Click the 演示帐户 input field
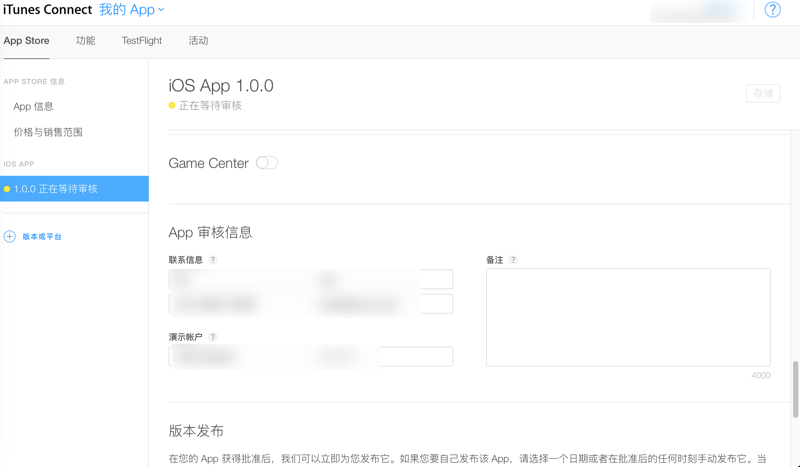The height and width of the screenshot is (467, 800). coord(311,356)
